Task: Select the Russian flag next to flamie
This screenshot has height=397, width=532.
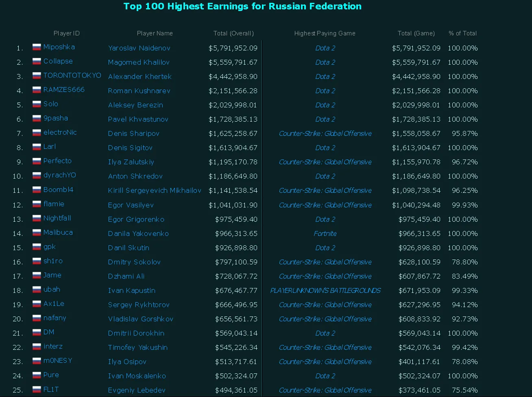Action: tap(37, 204)
